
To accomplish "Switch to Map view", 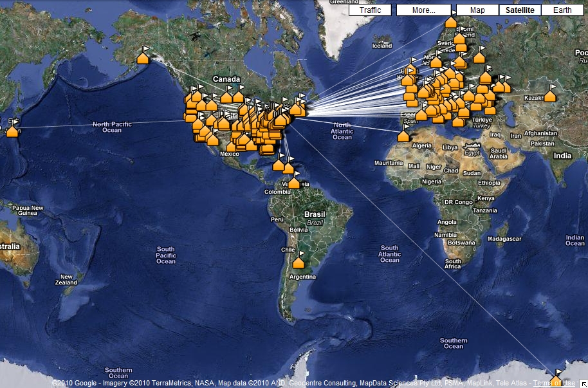I will (x=477, y=10).
